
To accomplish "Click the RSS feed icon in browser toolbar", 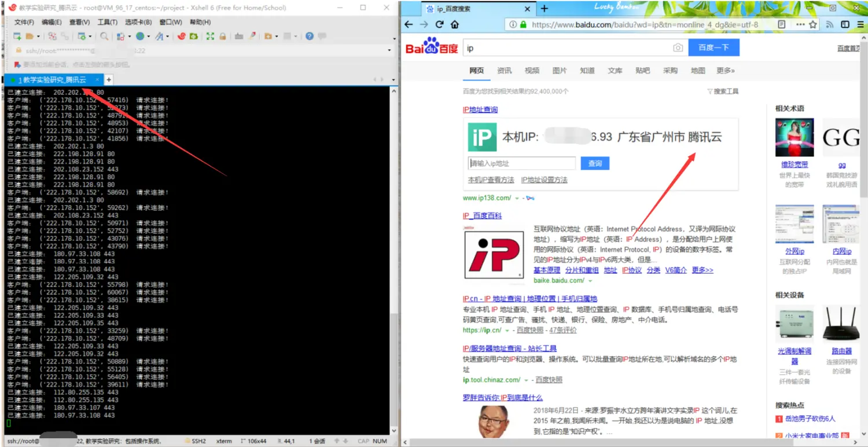I will [830, 24].
